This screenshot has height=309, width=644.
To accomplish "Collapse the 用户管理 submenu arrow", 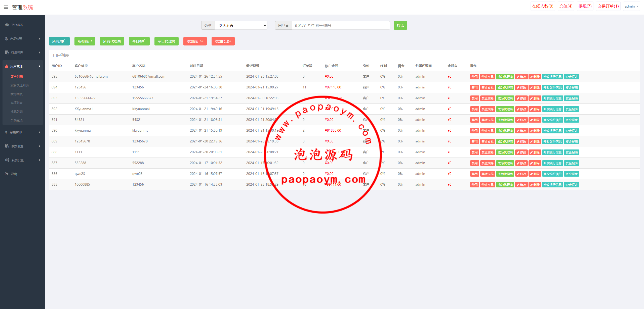I will [40, 66].
